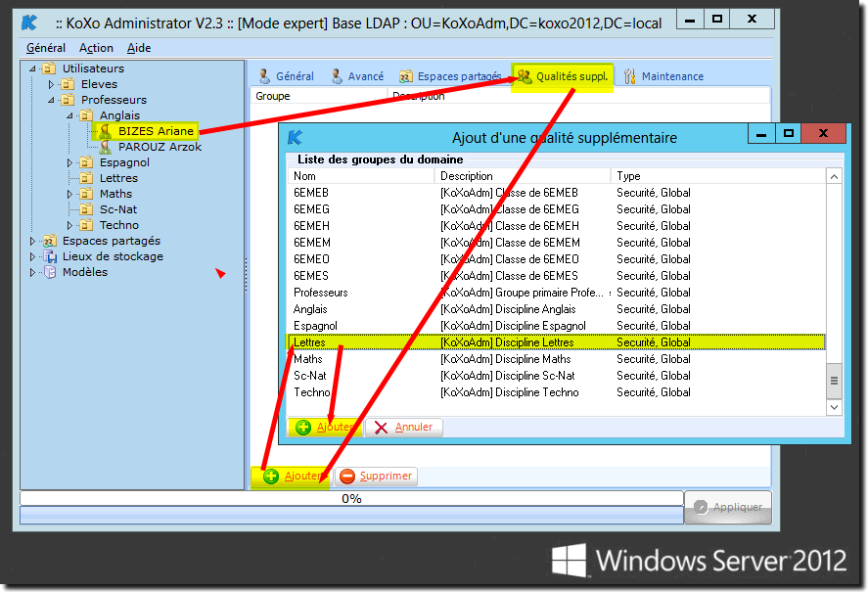This screenshot has height=592, width=868.
Task: Switch to the Maintenance tab
Action: tap(663, 76)
